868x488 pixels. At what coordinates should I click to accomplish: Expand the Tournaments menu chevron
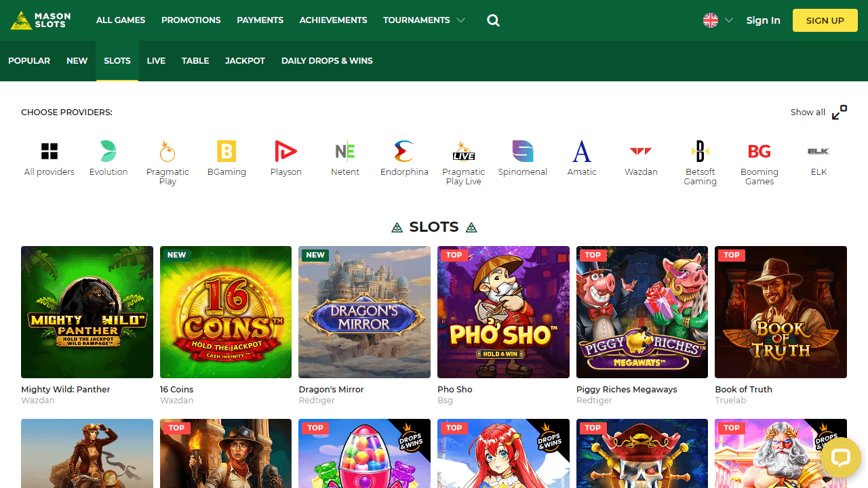pyautogui.click(x=461, y=20)
